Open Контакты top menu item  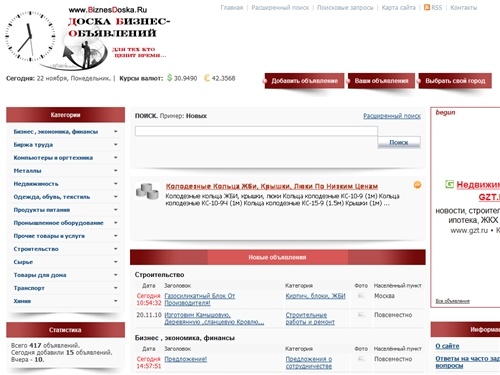click(x=464, y=8)
